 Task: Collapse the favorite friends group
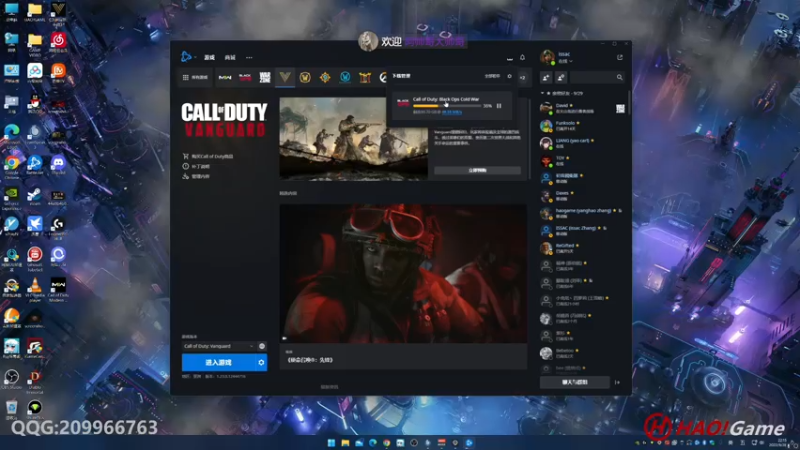(x=542, y=93)
